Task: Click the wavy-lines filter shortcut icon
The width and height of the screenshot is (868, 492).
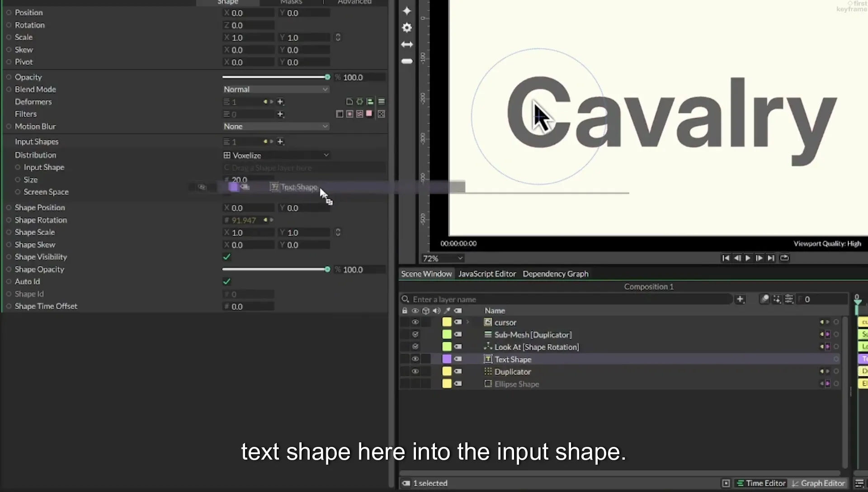Action: tap(359, 114)
